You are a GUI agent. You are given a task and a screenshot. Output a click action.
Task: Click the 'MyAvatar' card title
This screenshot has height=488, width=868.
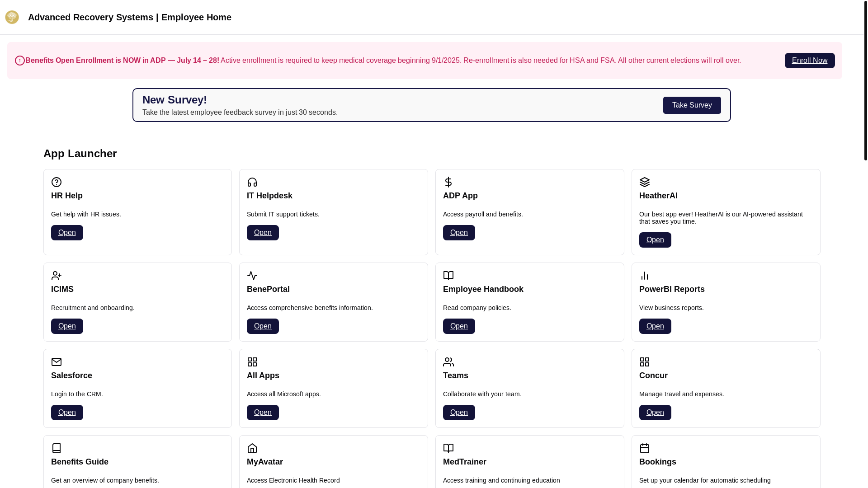coord(265,462)
